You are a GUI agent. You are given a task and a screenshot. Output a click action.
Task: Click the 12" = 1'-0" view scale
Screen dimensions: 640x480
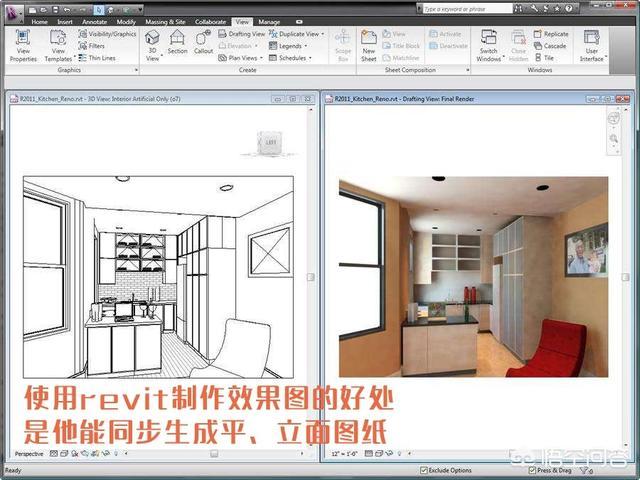[344, 453]
